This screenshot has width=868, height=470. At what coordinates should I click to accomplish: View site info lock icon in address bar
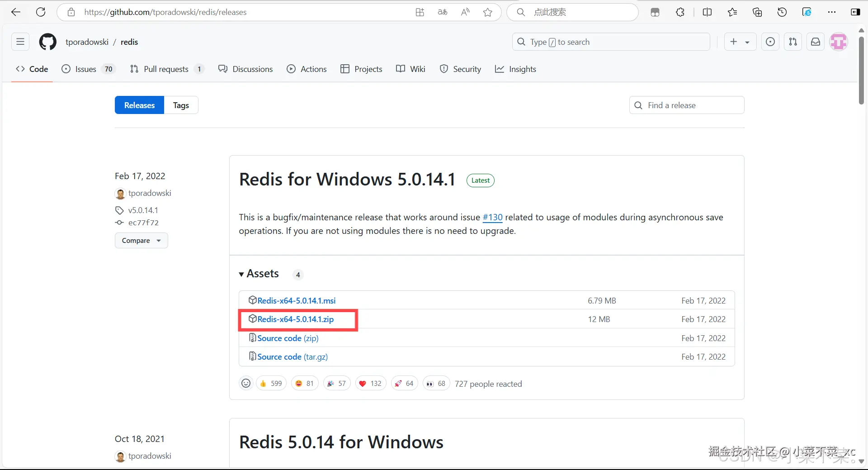click(71, 12)
